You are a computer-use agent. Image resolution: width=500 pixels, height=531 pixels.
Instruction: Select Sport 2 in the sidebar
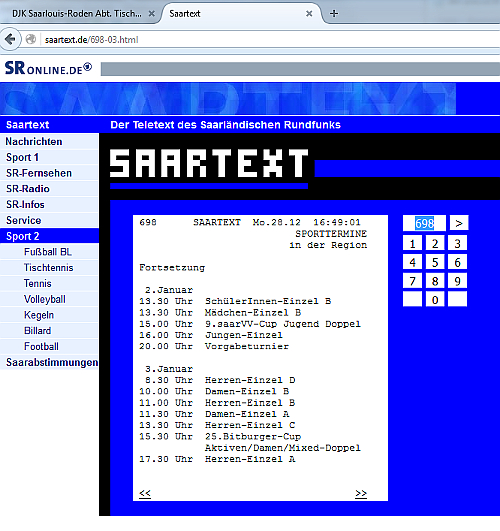pyautogui.click(x=49, y=236)
